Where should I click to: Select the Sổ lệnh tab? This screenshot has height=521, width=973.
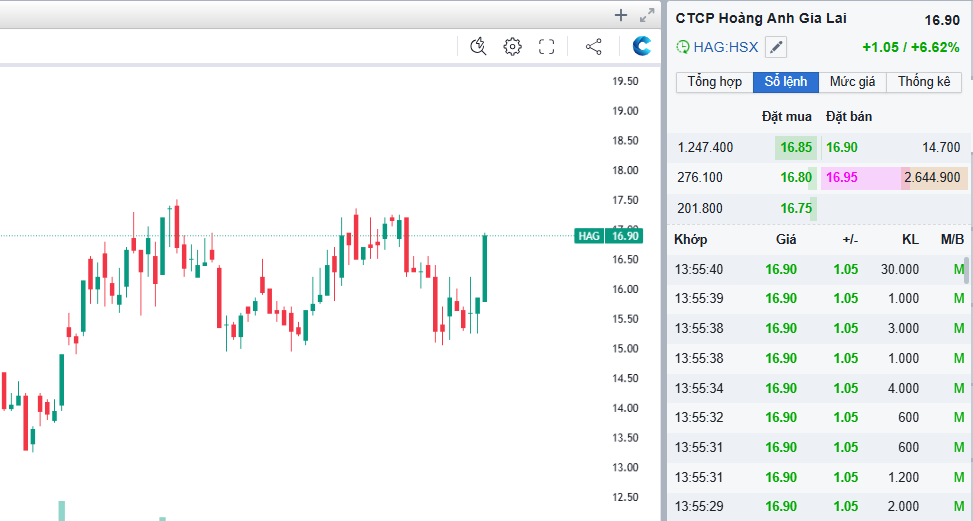coord(786,82)
